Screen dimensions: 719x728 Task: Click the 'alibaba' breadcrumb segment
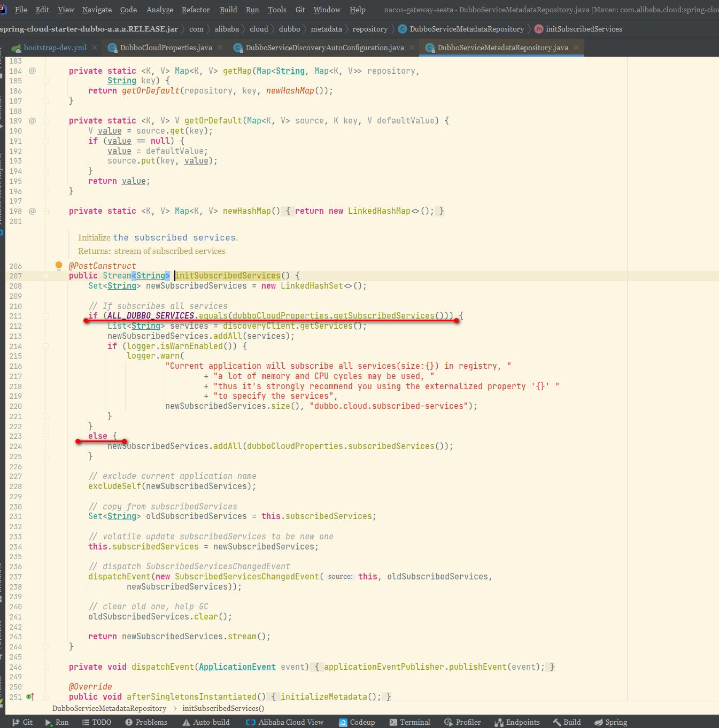tap(227, 29)
